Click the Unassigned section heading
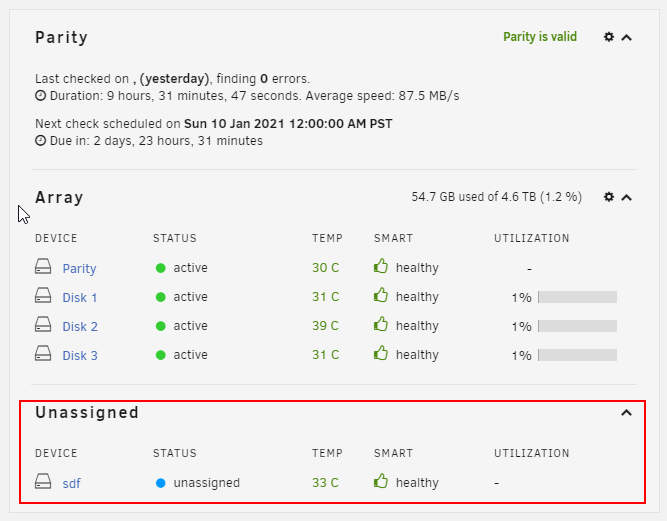The height and width of the screenshot is (521, 667). click(87, 413)
